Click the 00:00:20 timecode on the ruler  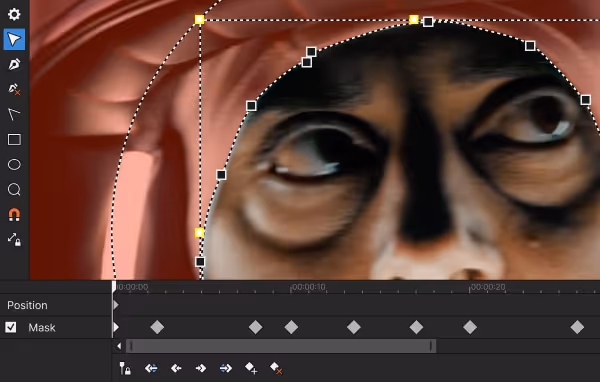[488, 287]
